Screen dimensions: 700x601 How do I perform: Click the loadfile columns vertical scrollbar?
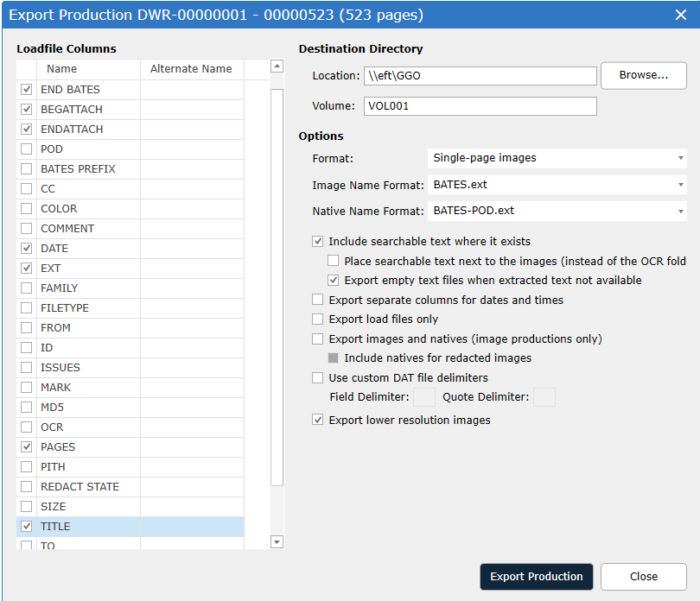277,288
